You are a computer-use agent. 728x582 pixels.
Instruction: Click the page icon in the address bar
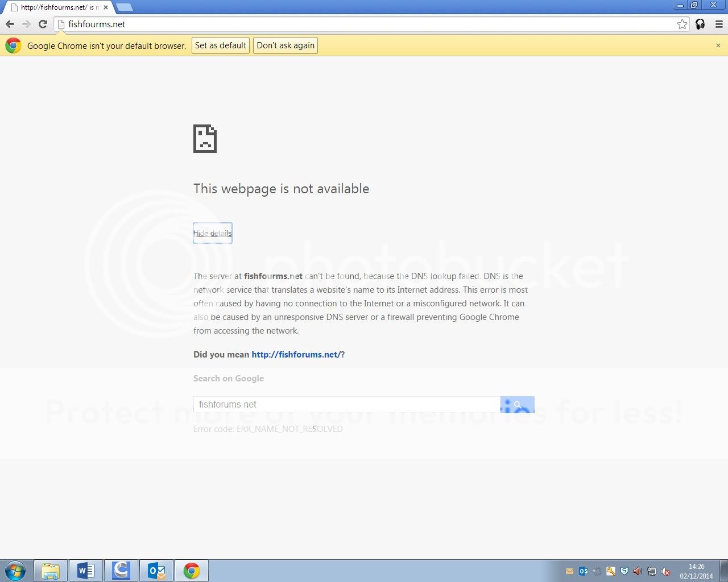[x=61, y=24]
